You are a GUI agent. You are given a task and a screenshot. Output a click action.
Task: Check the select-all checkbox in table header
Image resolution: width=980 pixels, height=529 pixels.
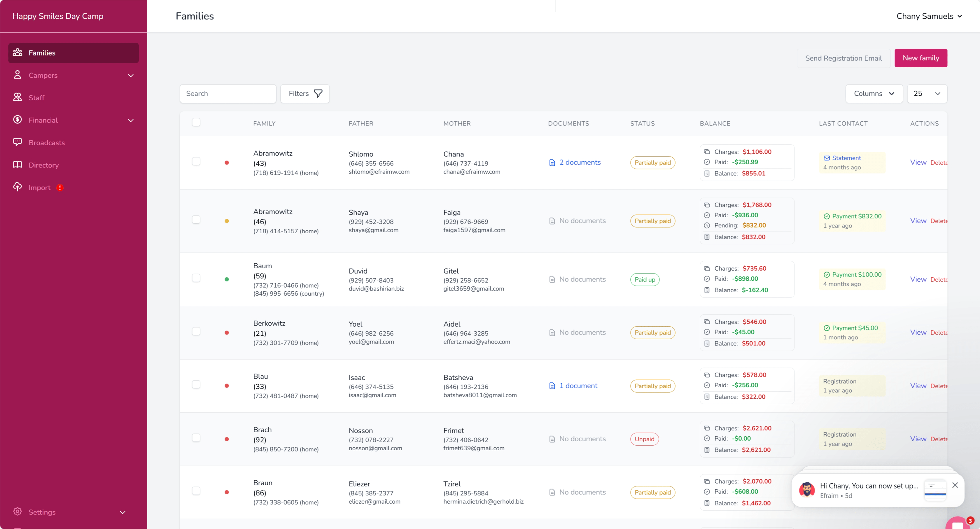(x=196, y=122)
